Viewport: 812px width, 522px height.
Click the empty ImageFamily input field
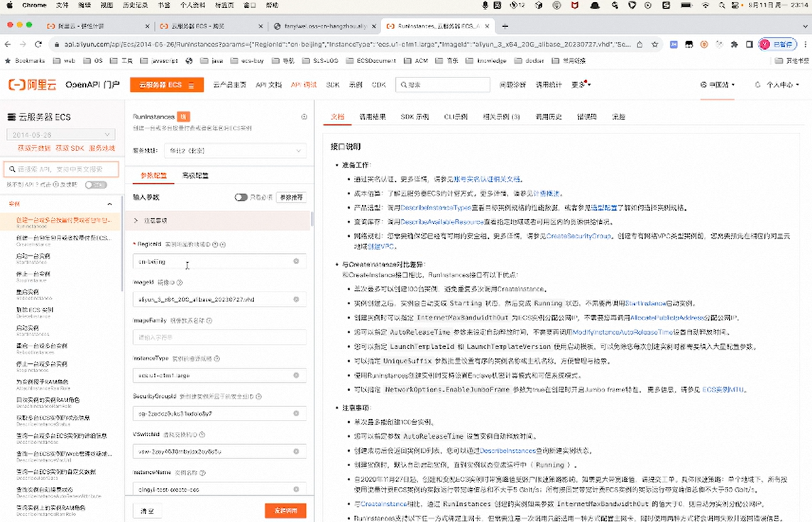[219, 338]
